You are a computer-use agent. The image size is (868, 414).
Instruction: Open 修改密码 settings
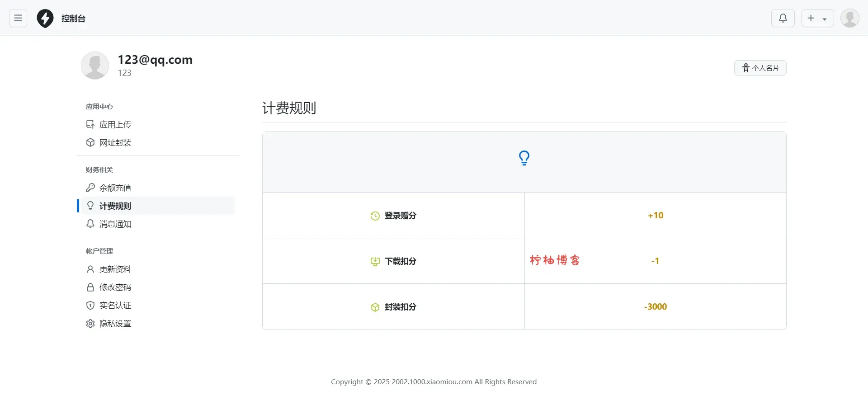tap(115, 287)
